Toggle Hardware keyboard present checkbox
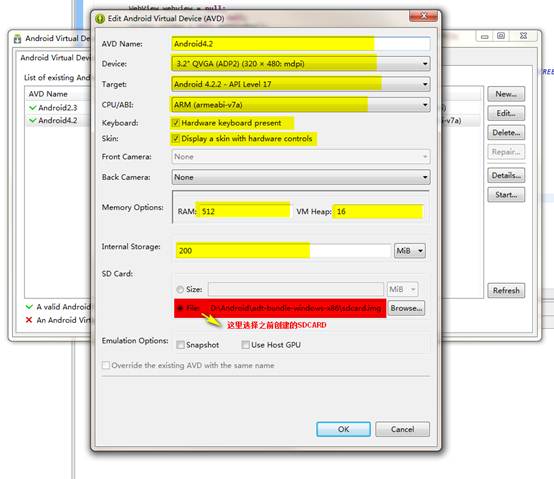Image resolution: width=554 pixels, height=479 pixels. click(x=176, y=123)
